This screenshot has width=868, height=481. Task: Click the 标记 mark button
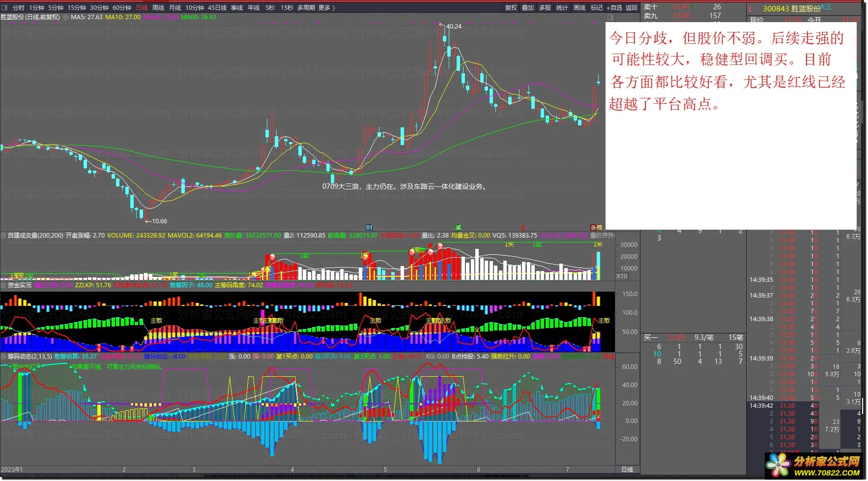(x=597, y=8)
